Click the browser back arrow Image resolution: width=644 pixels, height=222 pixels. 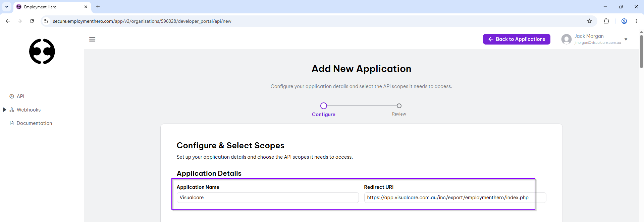click(8, 21)
